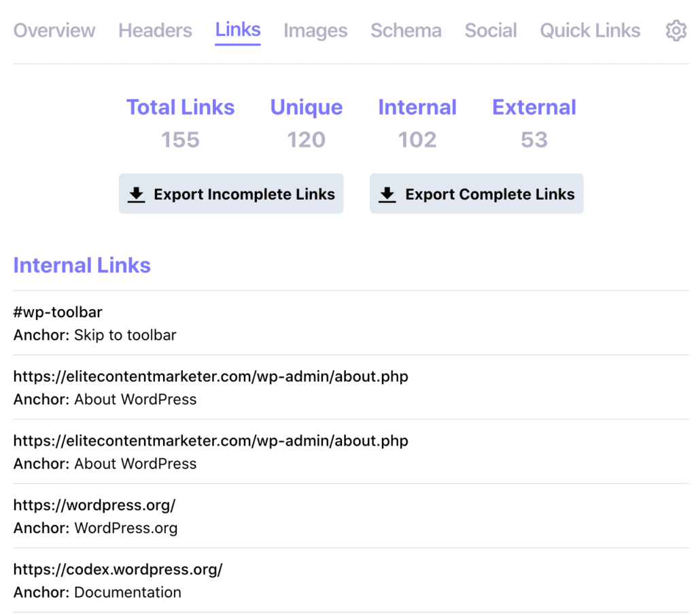696x616 pixels.
Task: Click download icon on Export Complete Links
Action: tap(387, 194)
